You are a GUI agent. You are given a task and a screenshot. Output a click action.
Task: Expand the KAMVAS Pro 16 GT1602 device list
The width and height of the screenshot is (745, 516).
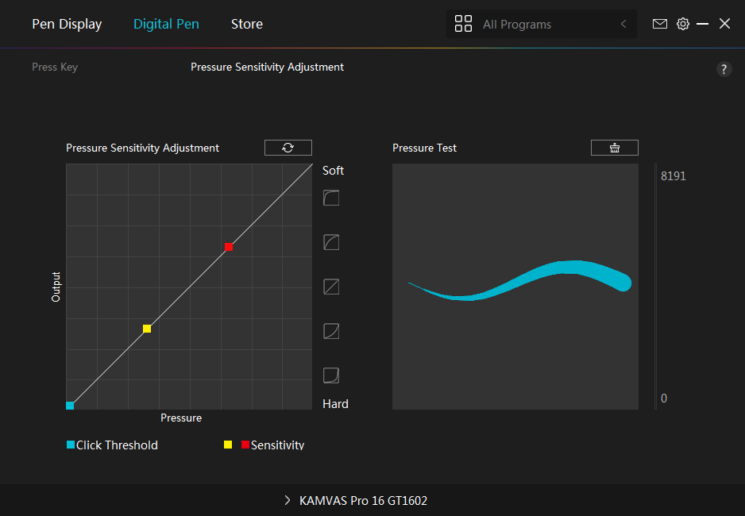click(x=287, y=500)
